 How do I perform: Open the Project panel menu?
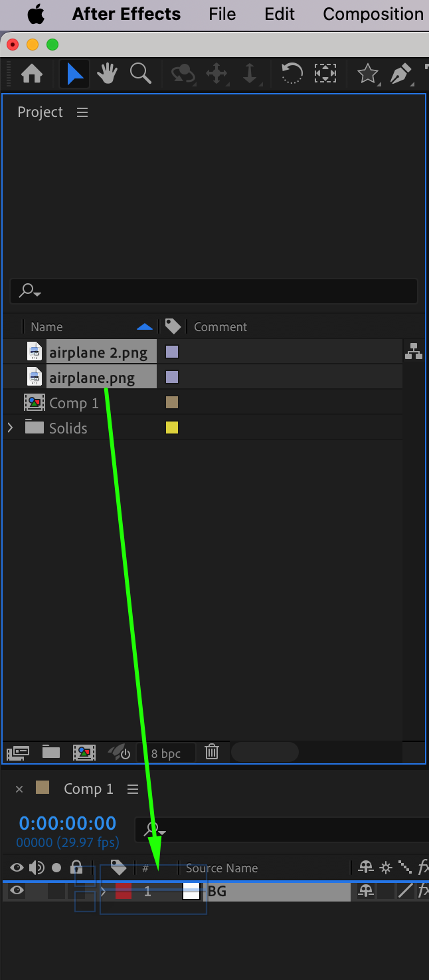click(82, 112)
